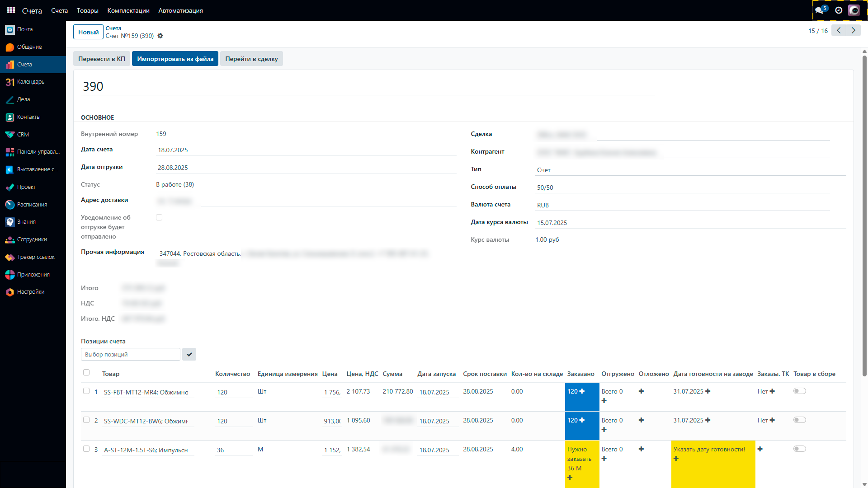Confirm position selection with checkmark button
Image resolution: width=868 pixels, height=488 pixels.
[189, 355]
